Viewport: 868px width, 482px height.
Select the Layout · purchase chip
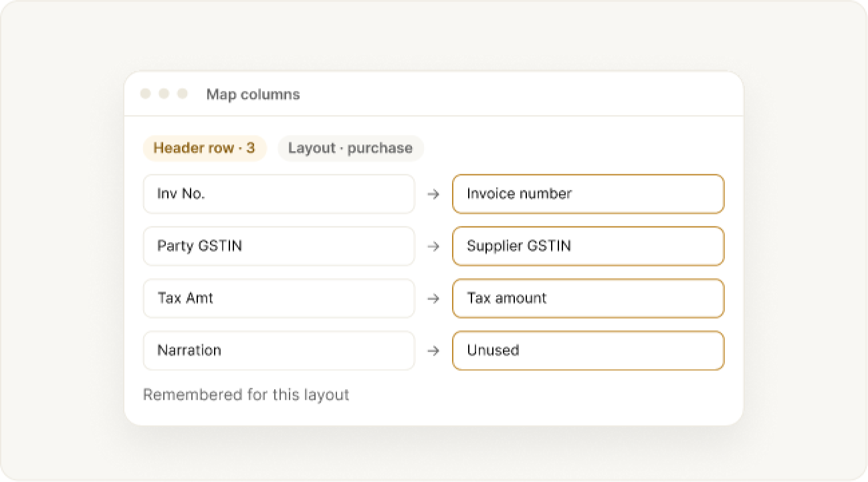click(350, 148)
